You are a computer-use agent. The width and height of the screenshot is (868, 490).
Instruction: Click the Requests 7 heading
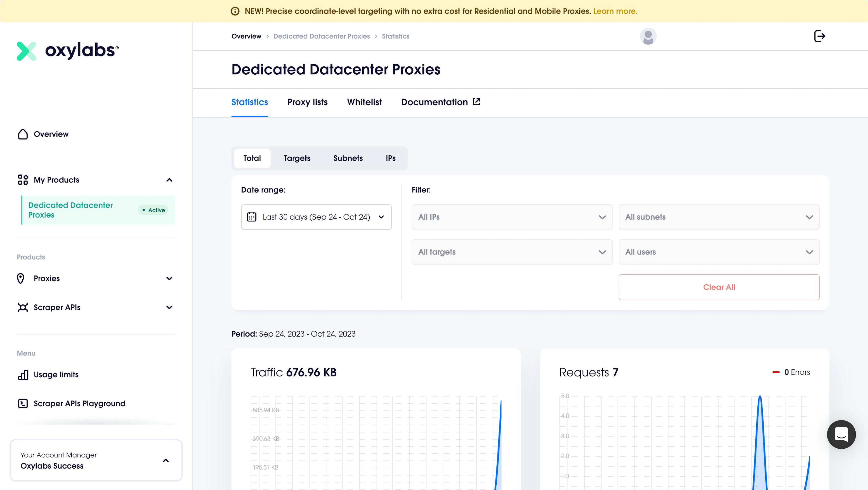(589, 372)
